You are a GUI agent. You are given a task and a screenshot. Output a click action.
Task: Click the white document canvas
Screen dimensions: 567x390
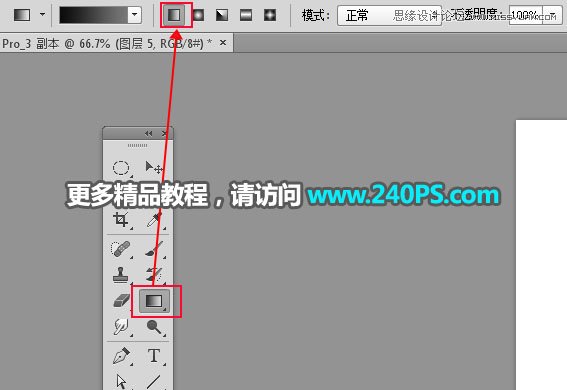pyautogui.click(x=541, y=255)
